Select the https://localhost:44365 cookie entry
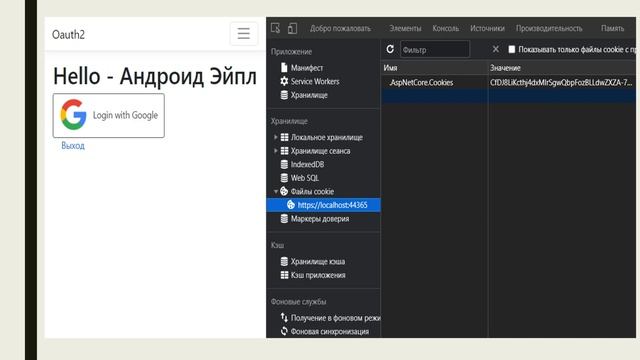 [323, 205]
